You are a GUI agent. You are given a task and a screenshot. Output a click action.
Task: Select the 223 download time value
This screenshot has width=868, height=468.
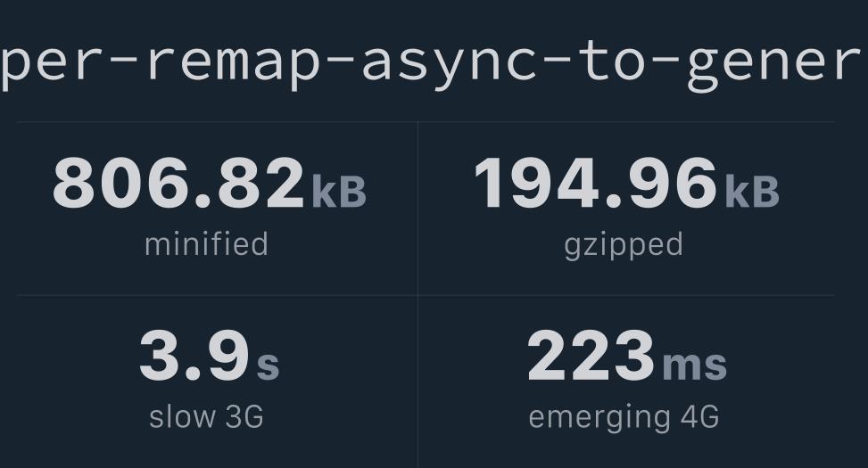pos(591,355)
